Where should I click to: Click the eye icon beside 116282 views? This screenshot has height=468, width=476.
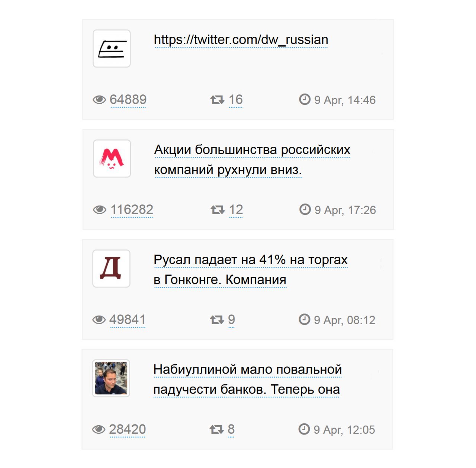(x=100, y=210)
